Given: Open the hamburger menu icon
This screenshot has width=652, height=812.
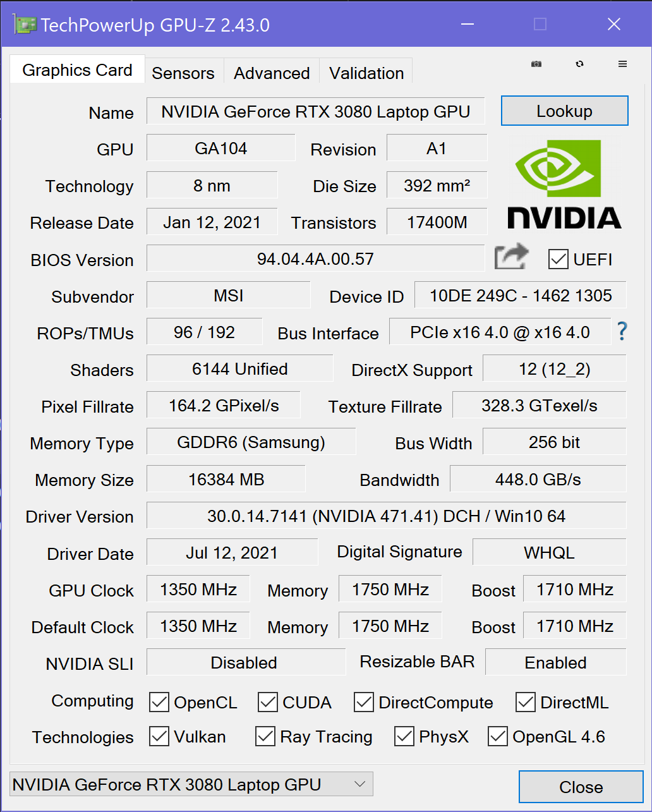Looking at the screenshot, I should click(623, 64).
